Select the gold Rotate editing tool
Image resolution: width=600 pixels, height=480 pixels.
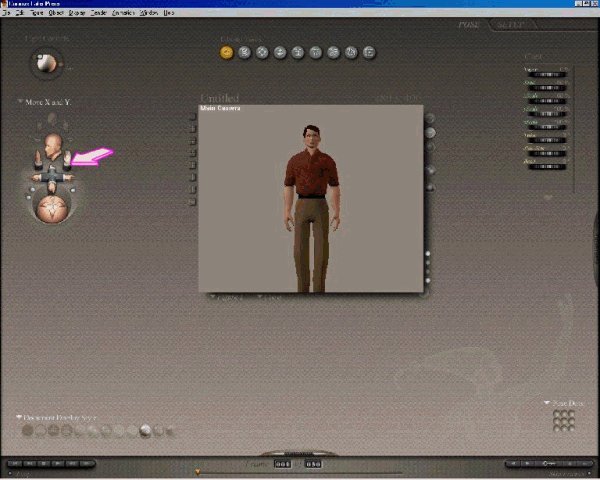pos(227,52)
